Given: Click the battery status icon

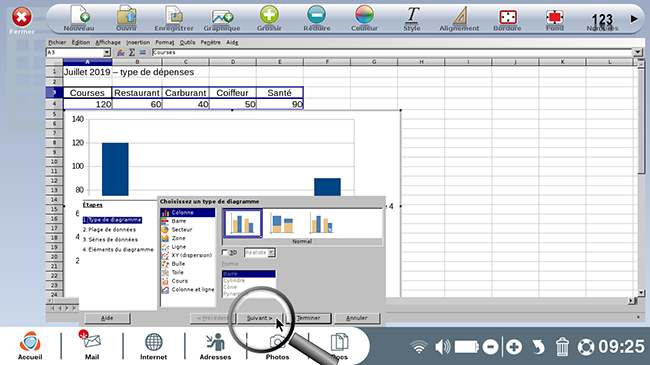Looking at the screenshot, I should tap(467, 347).
